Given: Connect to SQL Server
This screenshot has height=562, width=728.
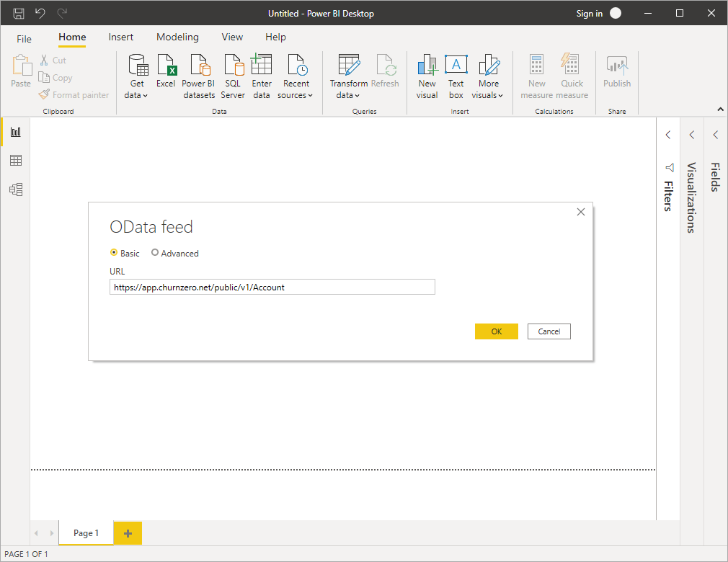Looking at the screenshot, I should tap(233, 76).
